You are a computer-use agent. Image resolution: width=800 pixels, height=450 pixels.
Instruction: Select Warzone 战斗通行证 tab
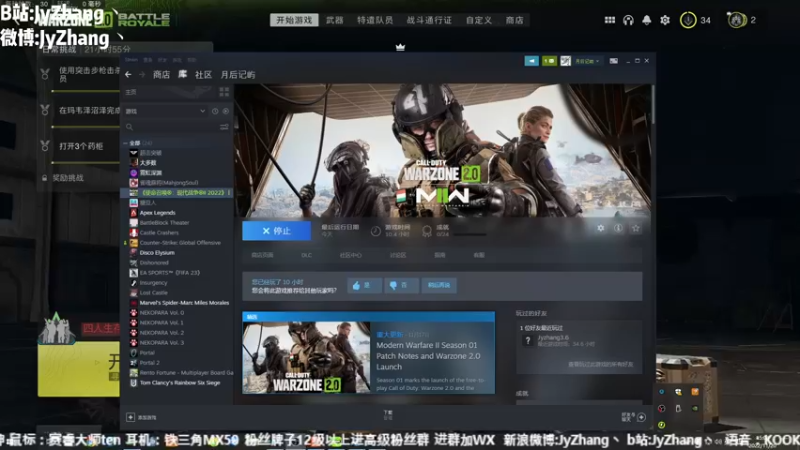click(429, 20)
